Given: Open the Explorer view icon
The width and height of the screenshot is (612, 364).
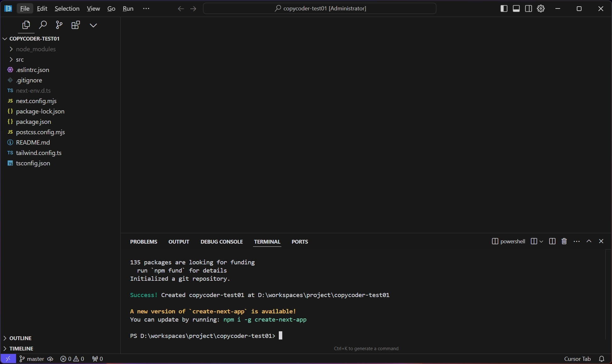Looking at the screenshot, I should pyautogui.click(x=26, y=25).
